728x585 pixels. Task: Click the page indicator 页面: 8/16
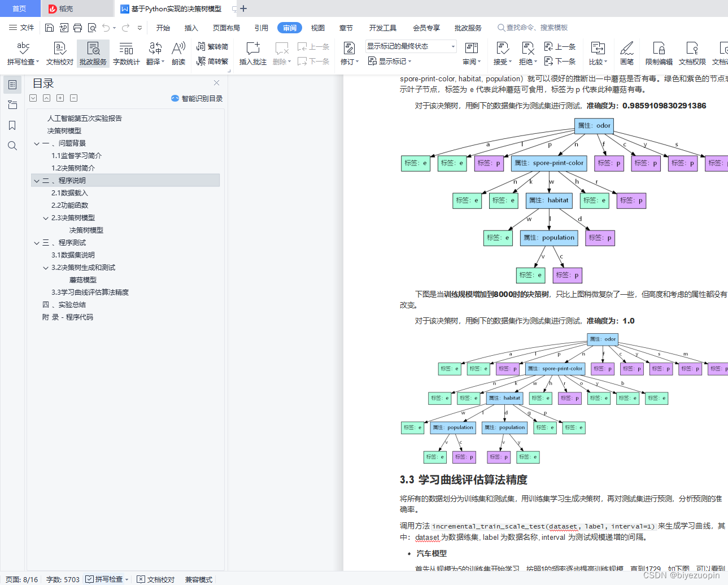21,579
